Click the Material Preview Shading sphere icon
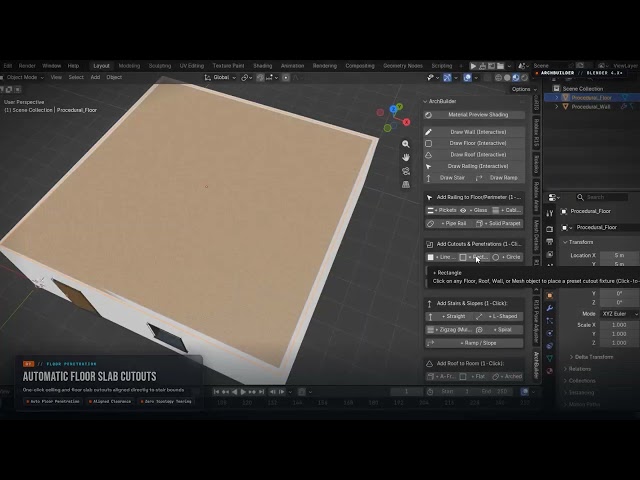 click(428, 115)
